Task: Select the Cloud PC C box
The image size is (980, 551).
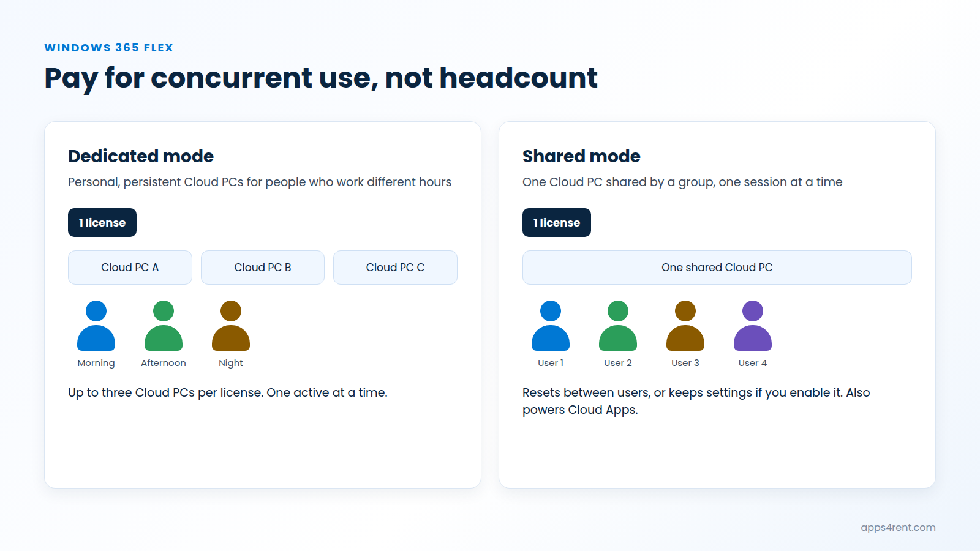Action: coord(395,268)
